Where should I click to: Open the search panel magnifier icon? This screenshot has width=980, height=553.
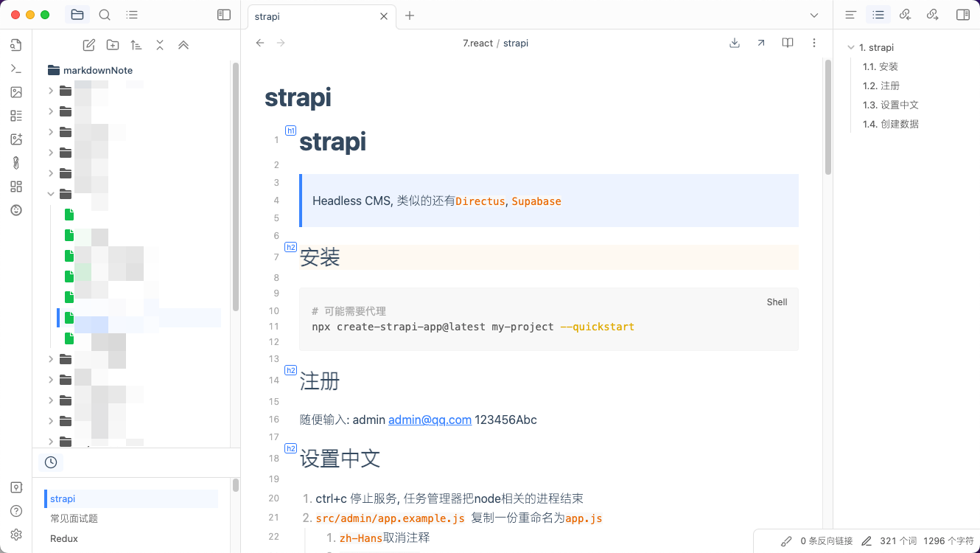click(105, 15)
